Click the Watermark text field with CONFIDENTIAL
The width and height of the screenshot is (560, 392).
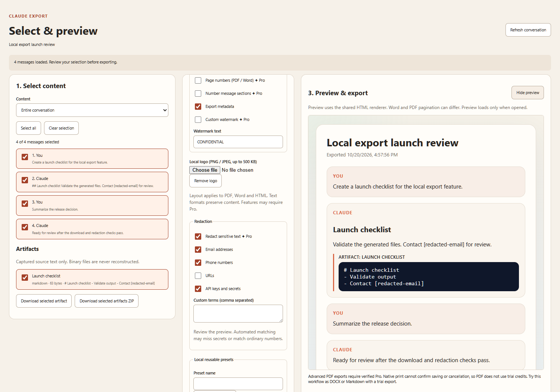[238, 142]
